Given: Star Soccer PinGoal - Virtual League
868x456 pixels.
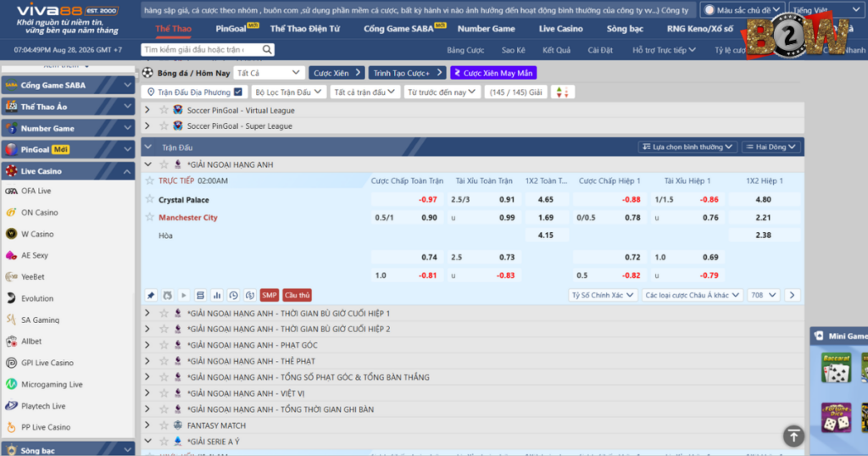Looking at the screenshot, I should (164, 110).
